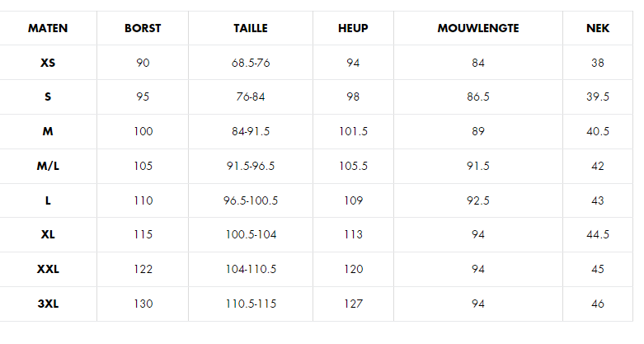Screen dimensions: 644x344
Task: Select the XXL size row label
Action: point(48,269)
